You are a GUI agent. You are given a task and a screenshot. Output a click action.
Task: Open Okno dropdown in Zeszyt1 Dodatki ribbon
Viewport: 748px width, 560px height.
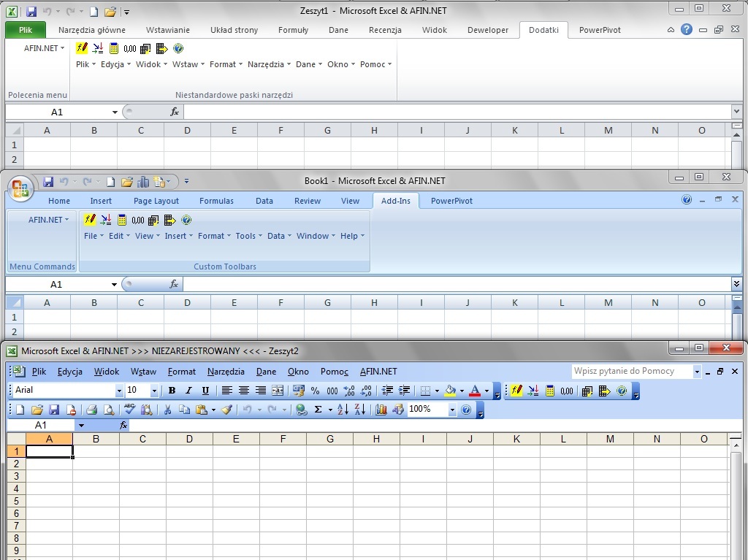pyautogui.click(x=340, y=64)
